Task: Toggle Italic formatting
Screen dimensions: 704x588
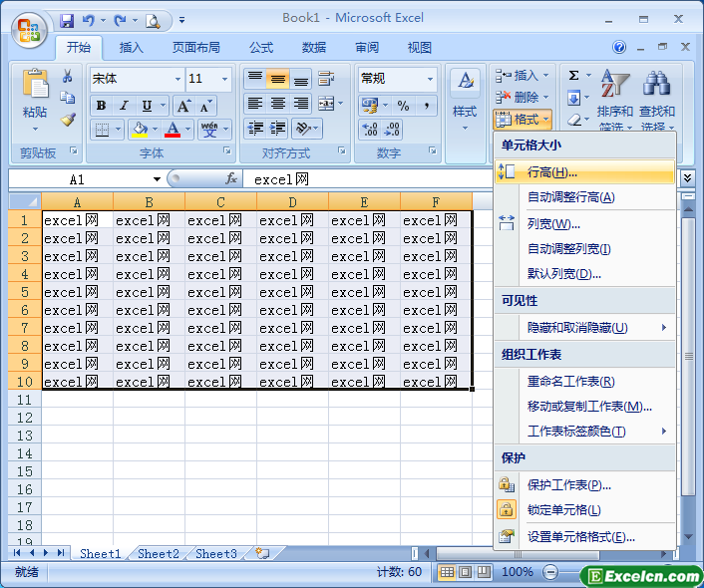Action: pos(124,106)
